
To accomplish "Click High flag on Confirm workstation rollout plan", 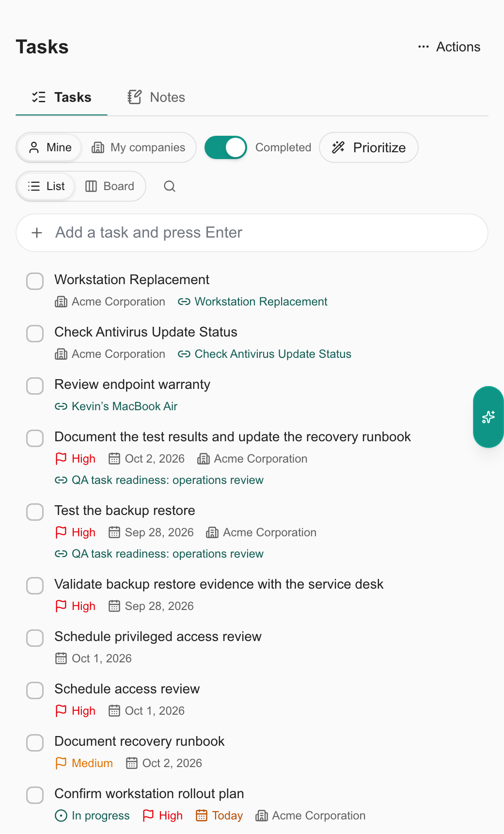I will pos(162,816).
